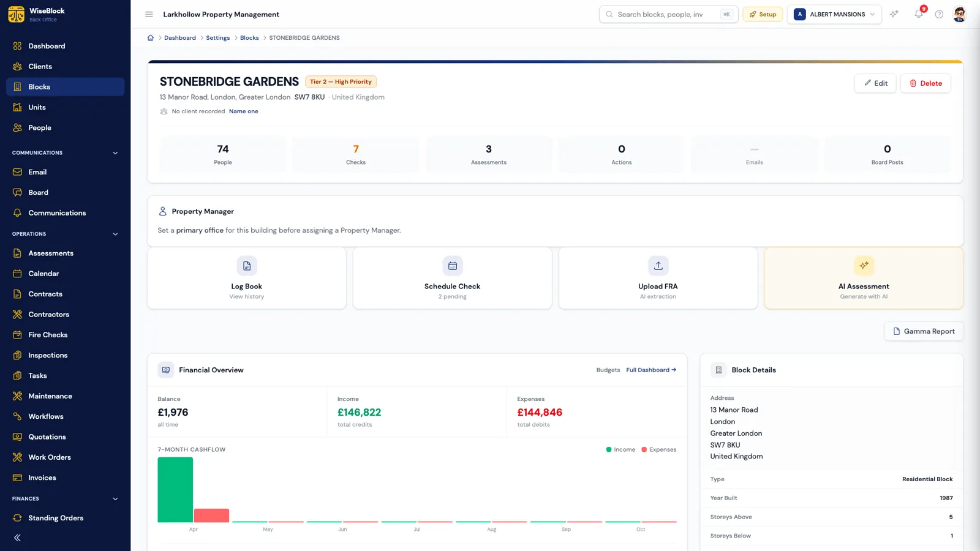Go to People in the sidebar
980x551 pixels.
[65, 127]
